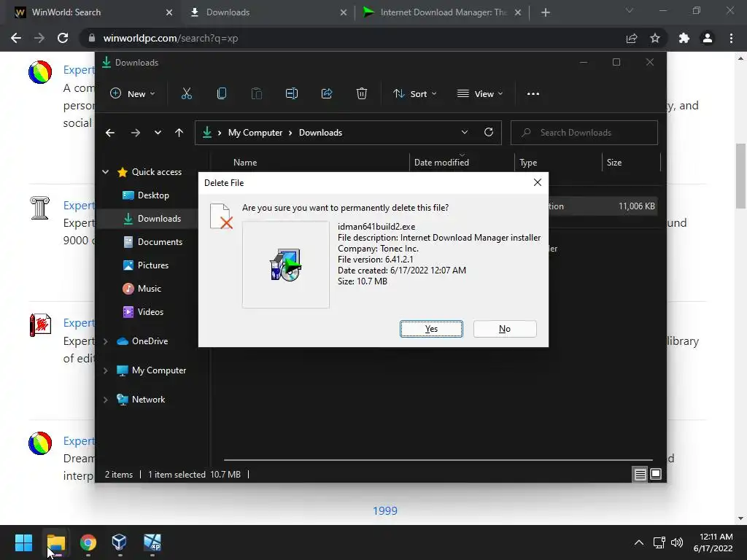Show hidden system tray icons
Image resolution: width=747 pixels, height=560 pixels.
pyautogui.click(x=639, y=542)
